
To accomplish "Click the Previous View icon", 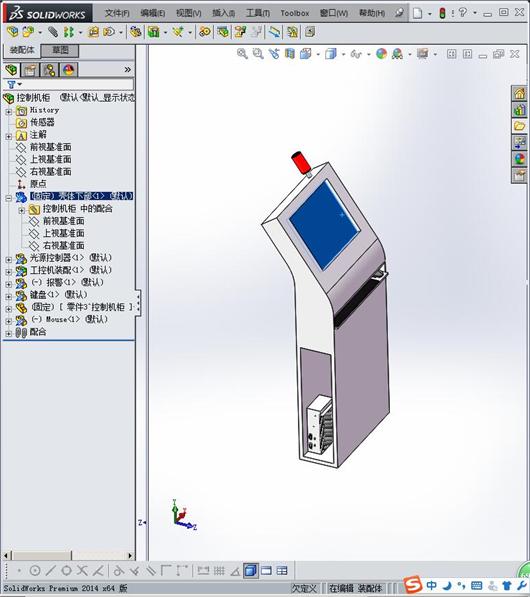I will pos(274,54).
